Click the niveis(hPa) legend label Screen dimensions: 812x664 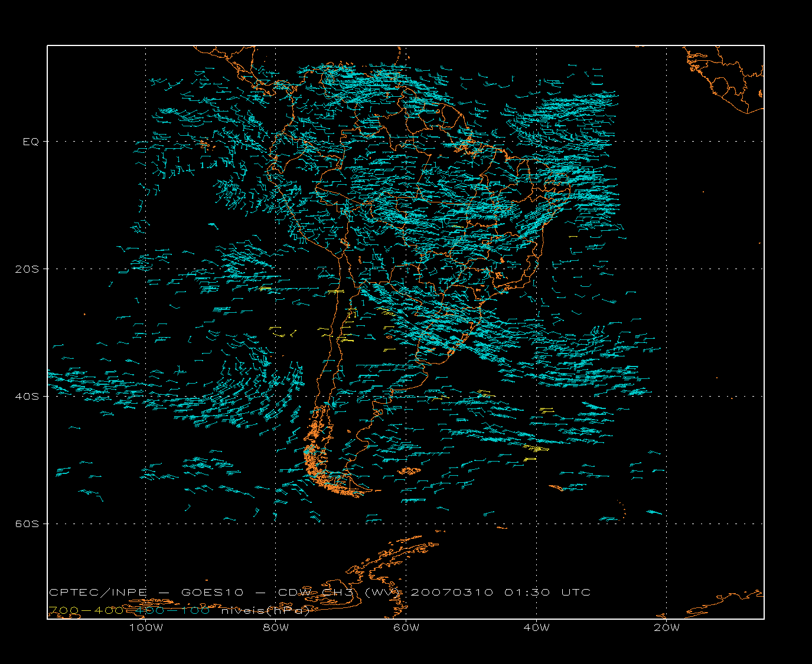pyautogui.click(x=265, y=611)
